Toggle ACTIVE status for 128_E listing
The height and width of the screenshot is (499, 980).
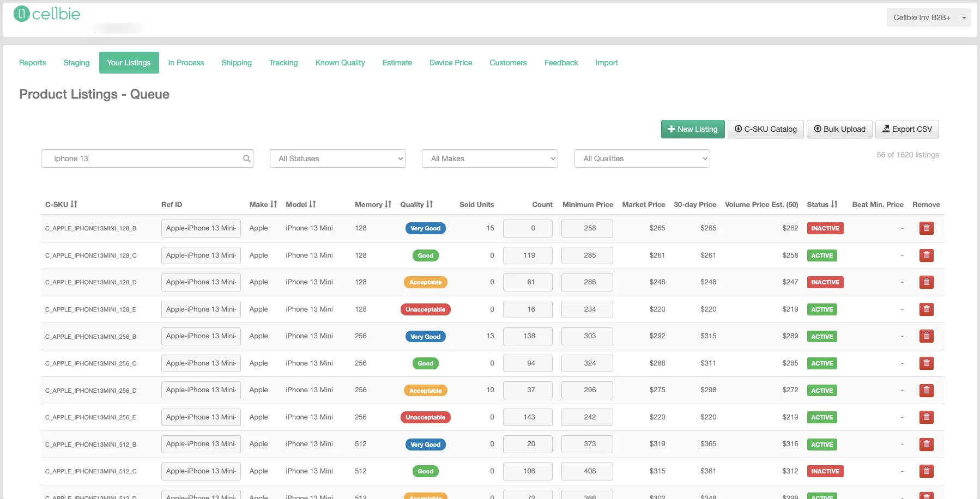[822, 309]
